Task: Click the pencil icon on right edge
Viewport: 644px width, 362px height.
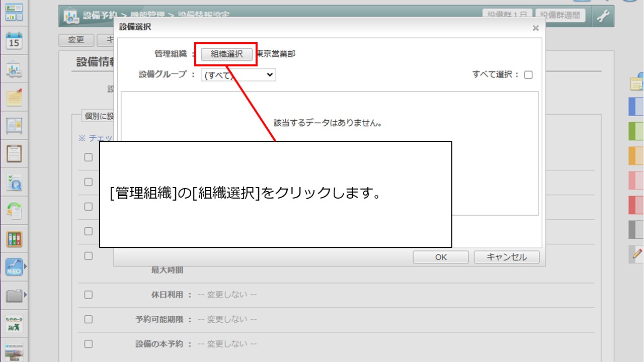Action: pyautogui.click(x=637, y=254)
